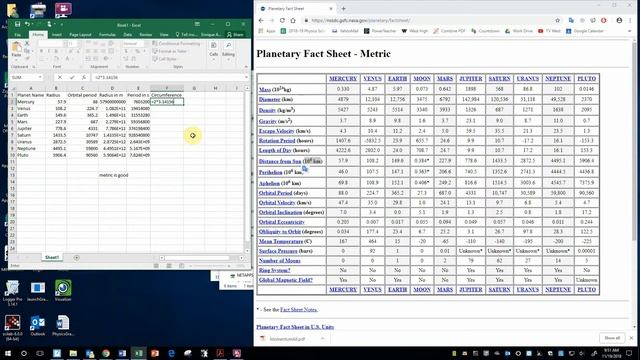Select column D header in Excel
The width and height of the screenshot is (640, 360).
pos(112,88)
